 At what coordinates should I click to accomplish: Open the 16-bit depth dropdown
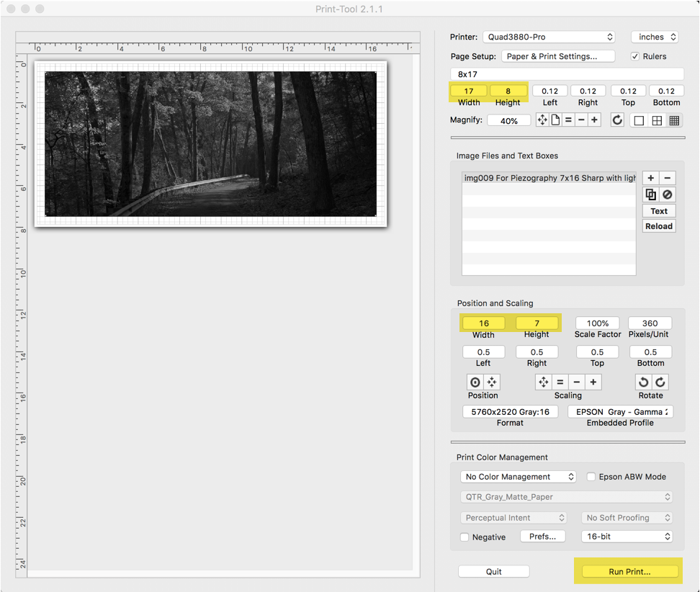(627, 537)
